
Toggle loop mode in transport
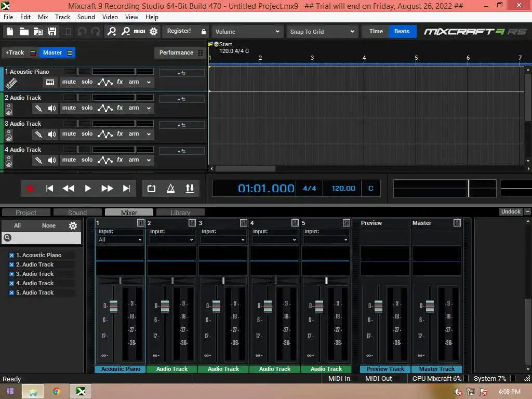(x=151, y=189)
